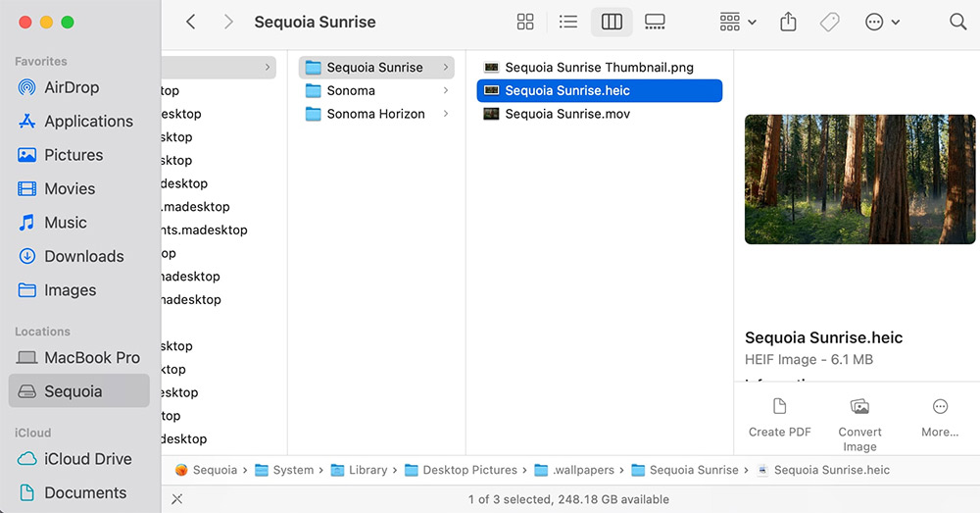Click the forest preview thumbnail

[860, 179]
